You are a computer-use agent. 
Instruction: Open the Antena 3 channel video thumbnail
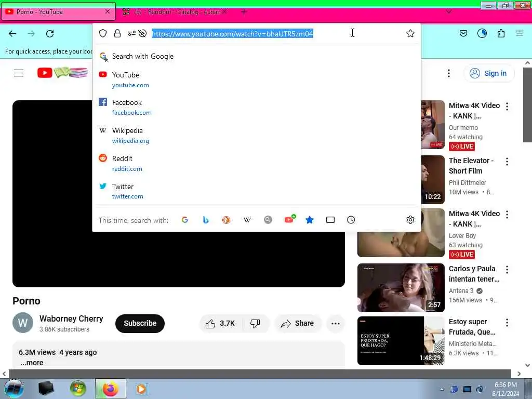[x=401, y=288]
